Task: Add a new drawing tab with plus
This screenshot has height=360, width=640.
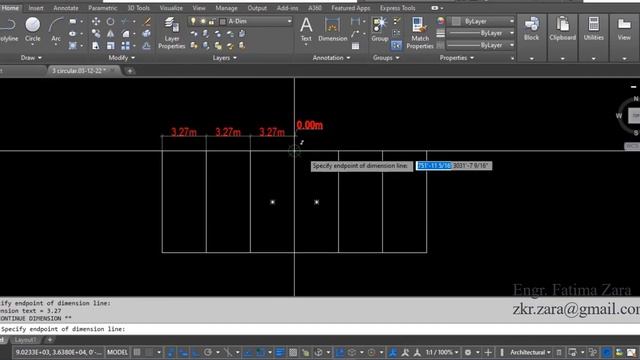Action: pyautogui.click(x=130, y=71)
